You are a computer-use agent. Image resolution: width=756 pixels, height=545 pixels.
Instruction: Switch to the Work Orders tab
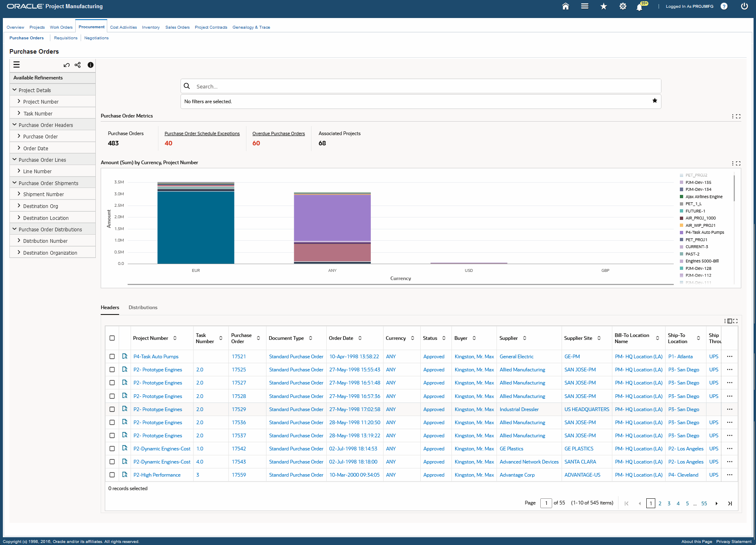(x=61, y=27)
